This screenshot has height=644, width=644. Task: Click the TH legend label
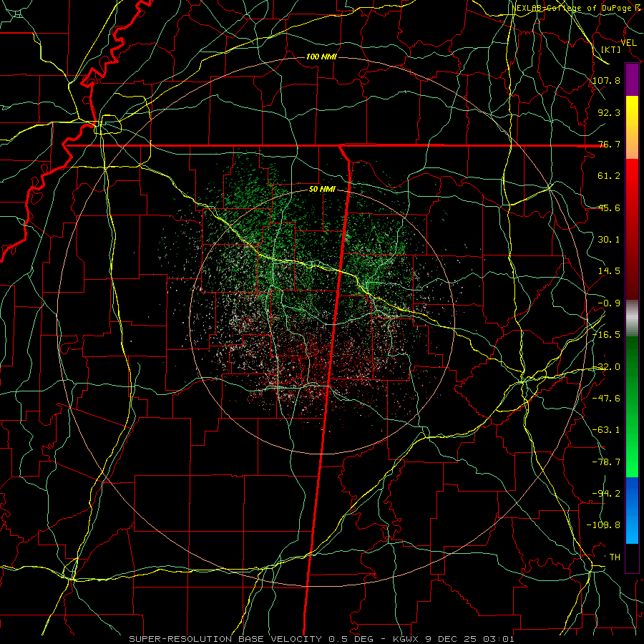615,557
